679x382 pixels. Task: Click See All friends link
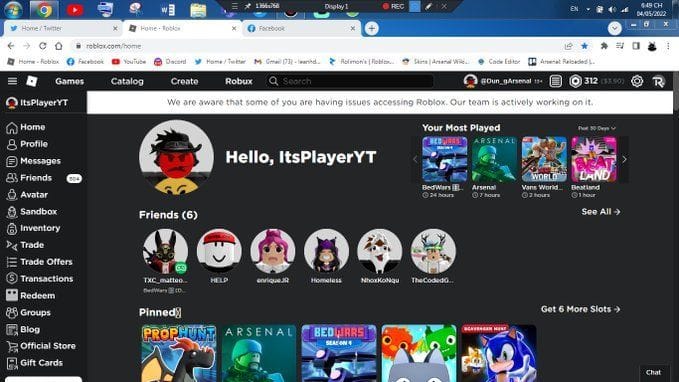point(601,212)
